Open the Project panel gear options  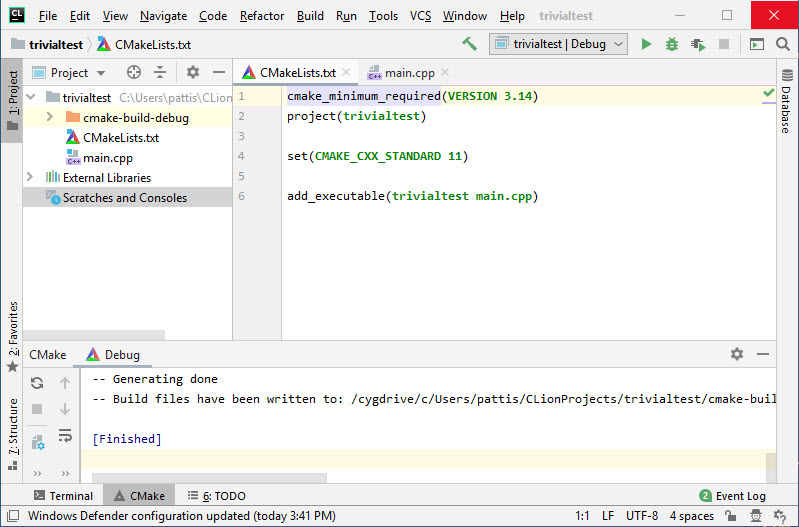pos(193,72)
